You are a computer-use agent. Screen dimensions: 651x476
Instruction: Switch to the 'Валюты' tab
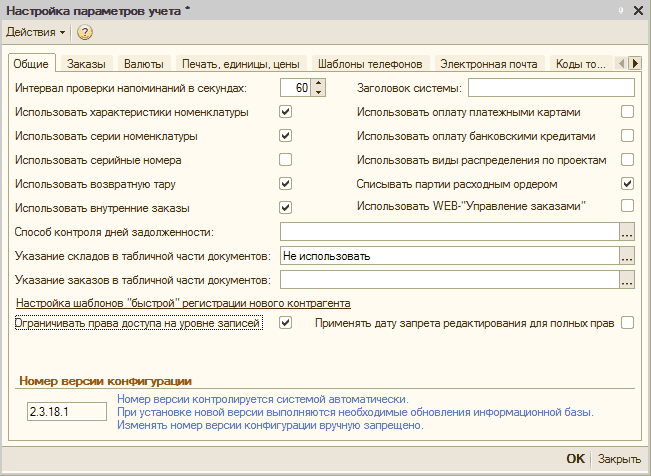pos(130,64)
